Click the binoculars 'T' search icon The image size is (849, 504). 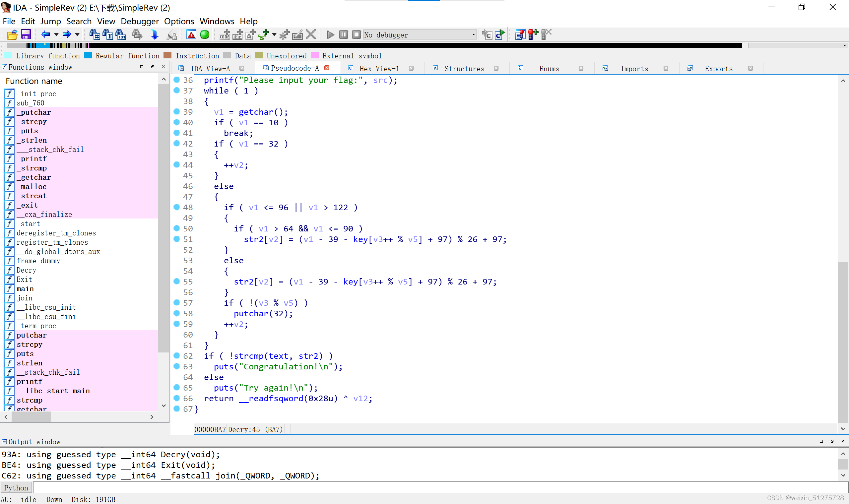pos(108,34)
